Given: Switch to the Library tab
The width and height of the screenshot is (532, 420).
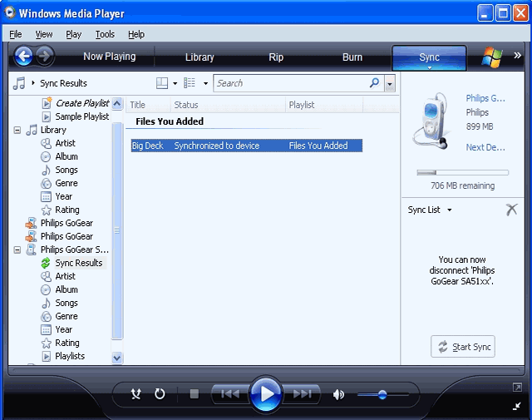Looking at the screenshot, I should 199,57.
